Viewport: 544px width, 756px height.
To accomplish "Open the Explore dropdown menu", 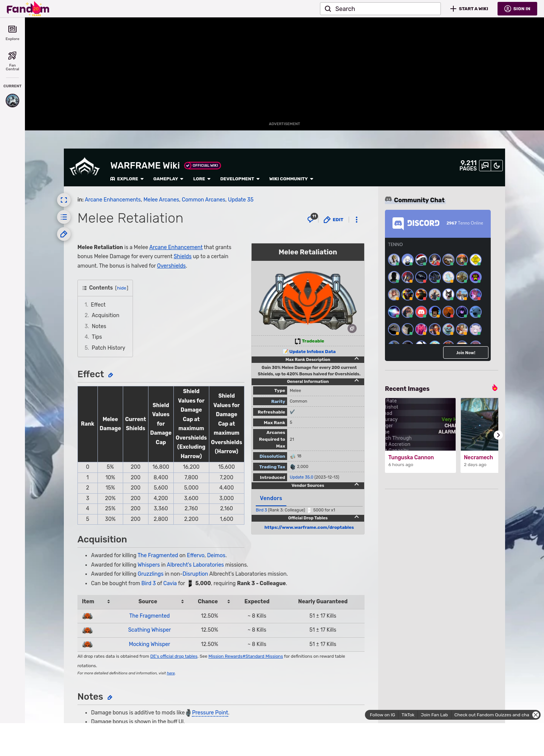I will pyautogui.click(x=127, y=179).
